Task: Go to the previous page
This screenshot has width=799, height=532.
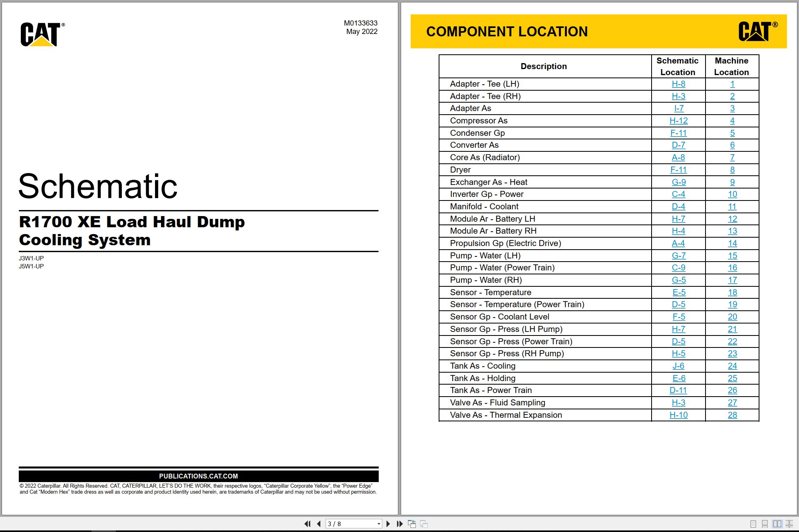Action: tap(318, 524)
